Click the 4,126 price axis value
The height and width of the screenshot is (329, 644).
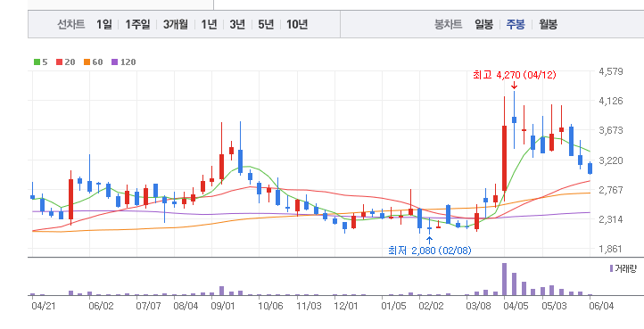coord(611,101)
